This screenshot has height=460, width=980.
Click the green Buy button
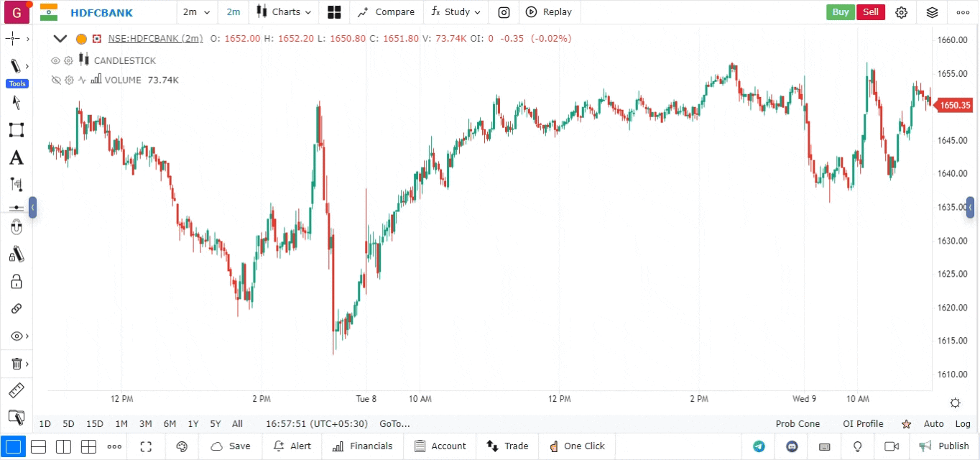point(840,12)
